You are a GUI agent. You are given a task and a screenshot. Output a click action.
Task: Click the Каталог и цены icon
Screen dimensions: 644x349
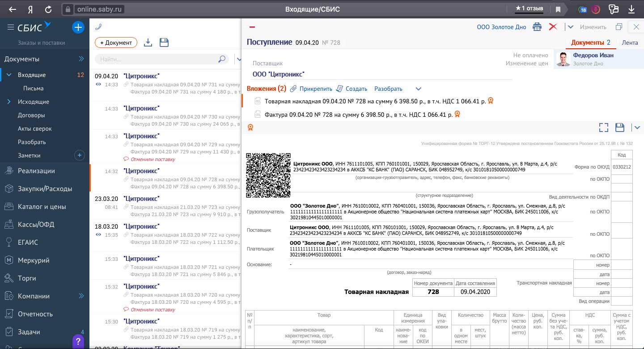(x=8, y=206)
